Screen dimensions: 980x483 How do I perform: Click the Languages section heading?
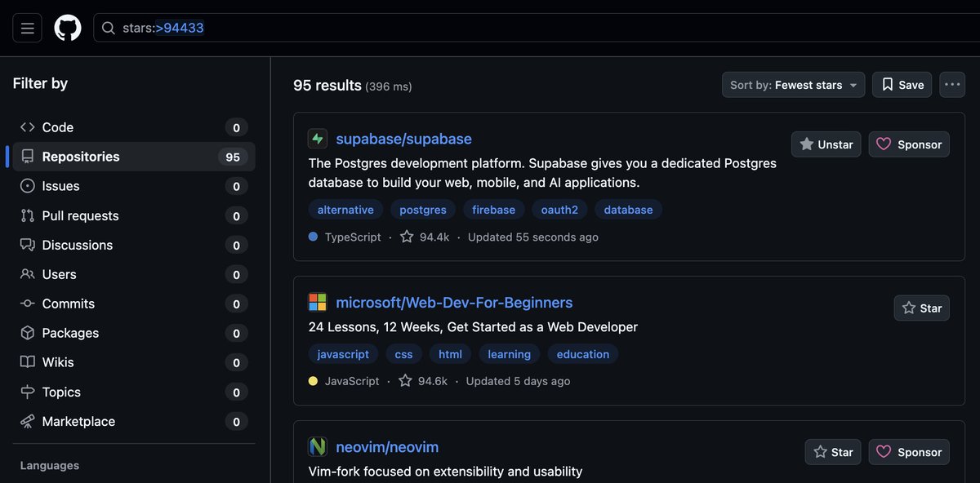pyautogui.click(x=50, y=466)
